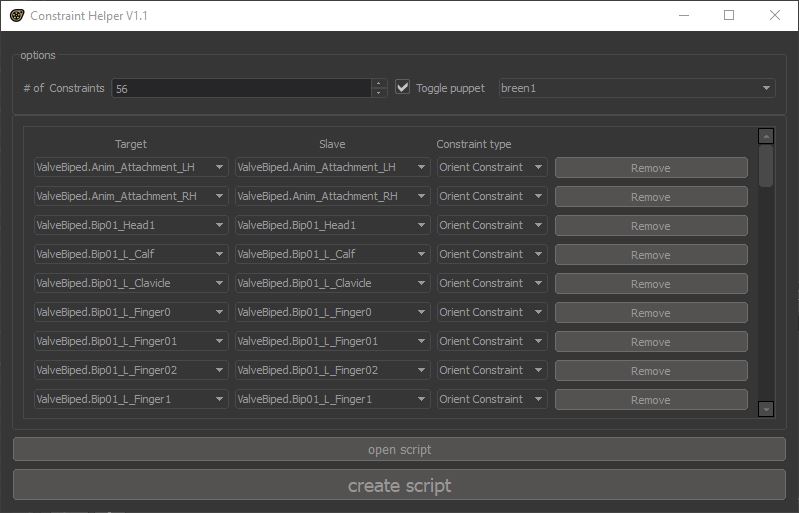Close the Constraint Helper window
This screenshot has width=799, height=513.
tap(775, 15)
